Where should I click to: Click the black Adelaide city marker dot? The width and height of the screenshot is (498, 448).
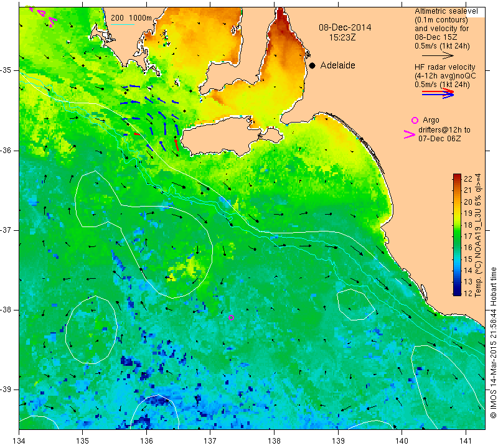pos(312,65)
